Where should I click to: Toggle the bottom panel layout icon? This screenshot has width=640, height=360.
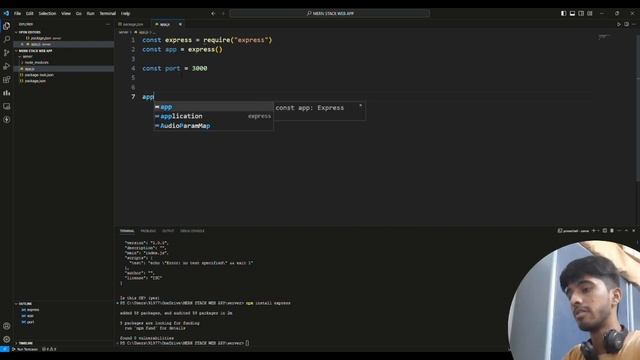(572, 13)
